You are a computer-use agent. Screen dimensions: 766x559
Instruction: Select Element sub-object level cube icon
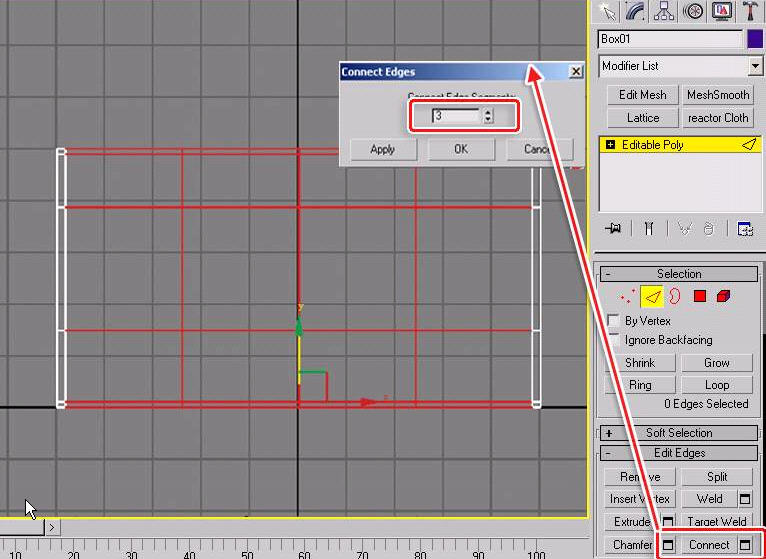tap(723, 296)
